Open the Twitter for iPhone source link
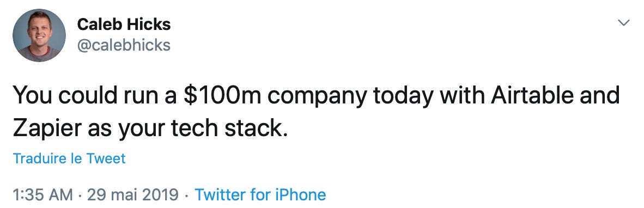 260,194
